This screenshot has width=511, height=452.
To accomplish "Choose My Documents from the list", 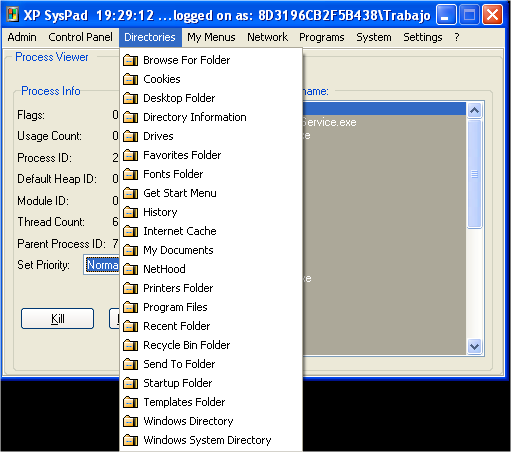I will click(211, 250).
